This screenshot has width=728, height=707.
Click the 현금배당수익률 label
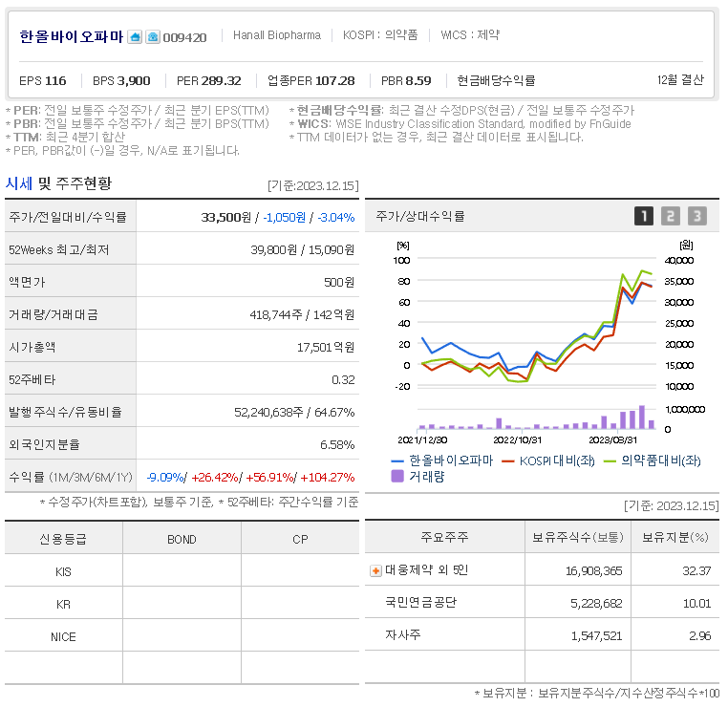coord(496,81)
